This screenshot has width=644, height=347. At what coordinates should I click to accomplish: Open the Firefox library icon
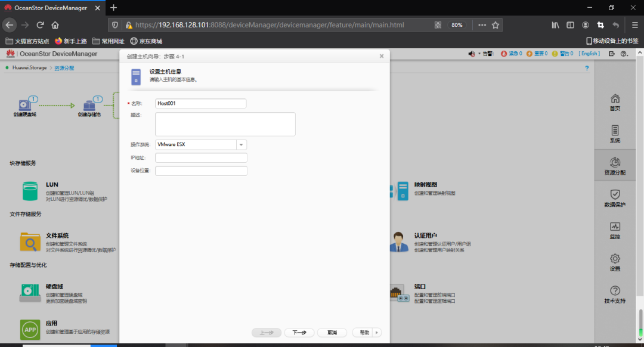[x=555, y=25]
